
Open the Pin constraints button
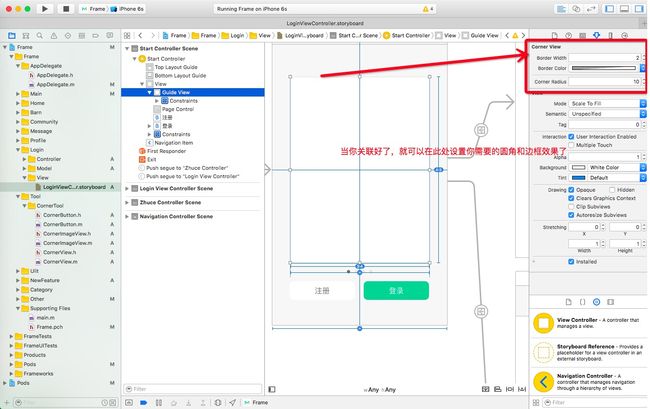pos(510,390)
